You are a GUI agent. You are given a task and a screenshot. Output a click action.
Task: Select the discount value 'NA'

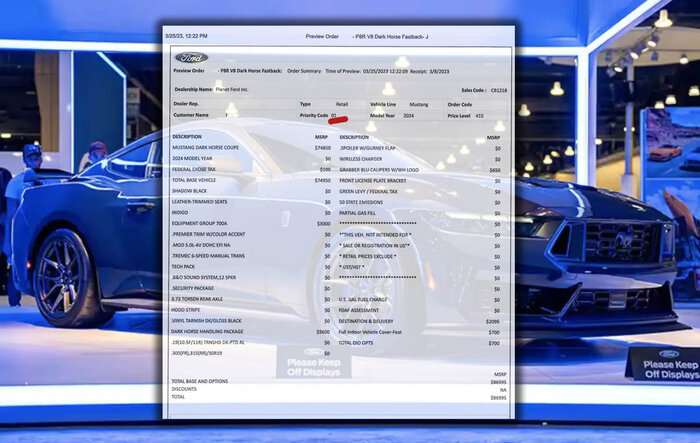click(503, 390)
